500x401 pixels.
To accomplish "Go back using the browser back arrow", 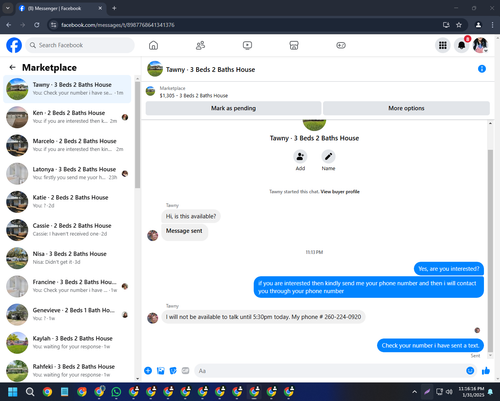I will tap(9, 25).
